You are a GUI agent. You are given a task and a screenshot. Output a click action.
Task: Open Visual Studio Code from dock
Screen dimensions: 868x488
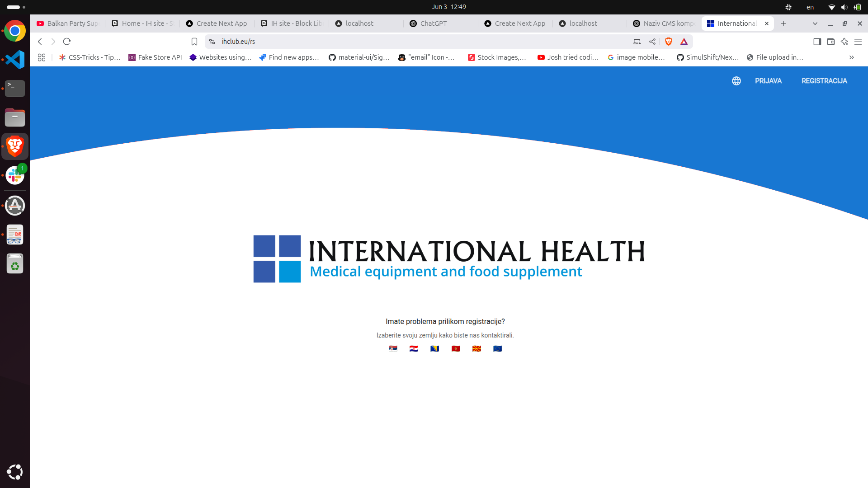point(15,60)
